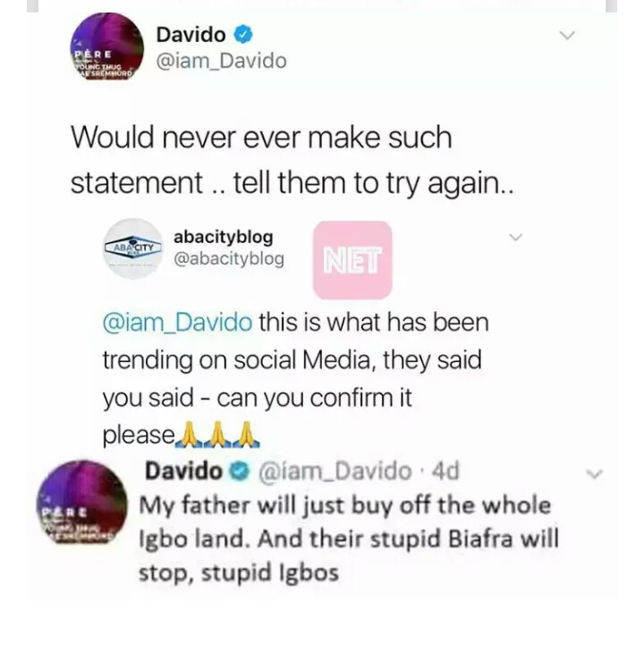Select the grey @iam_Davido handle near 4d
The width and height of the screenshot is (644, 666).
pos(335,471)
